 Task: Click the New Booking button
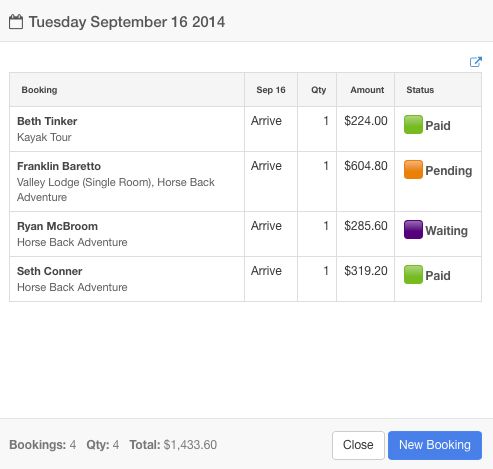(435, 445)
